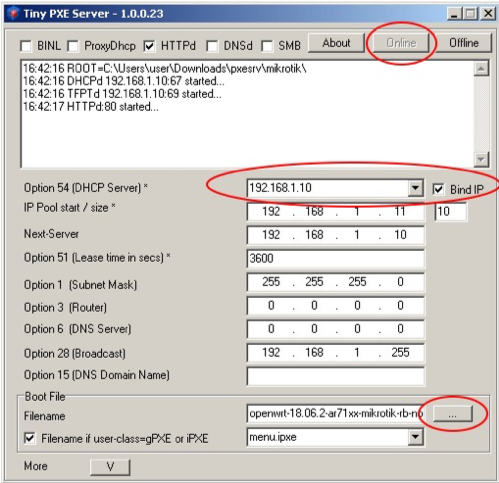
Task: Click the Option 3 Router field
Action: [x=336, y=306]
